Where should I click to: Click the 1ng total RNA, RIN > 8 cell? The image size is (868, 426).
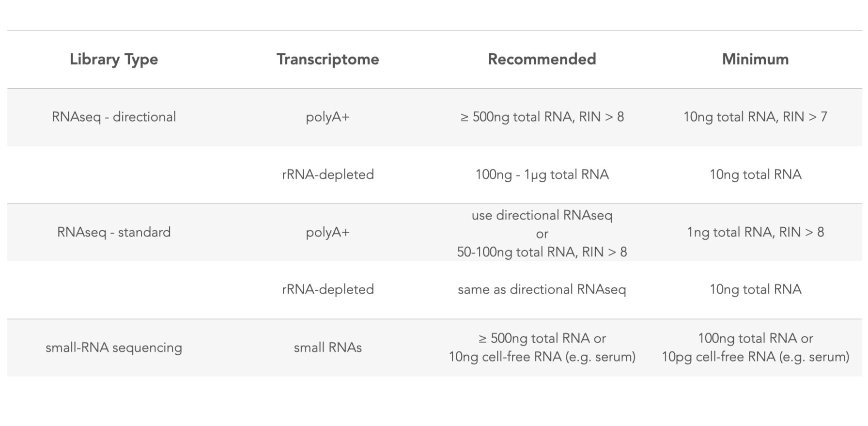[755, 232]
